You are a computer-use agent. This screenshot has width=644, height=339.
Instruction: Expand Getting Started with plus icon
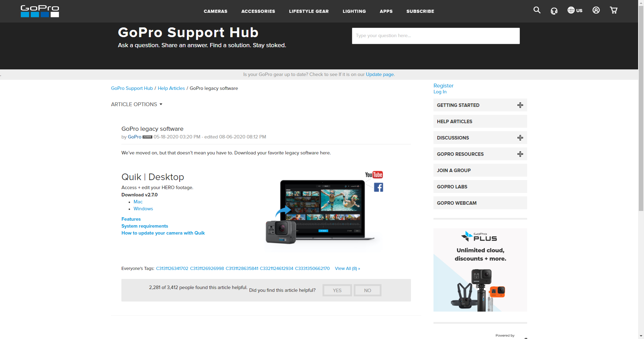(x=520, y=105)
